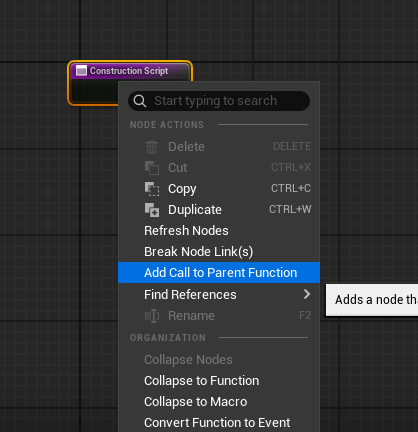Click the Cut icon in context menu
This screenshot has height=432, width=418.
(152, 168)
